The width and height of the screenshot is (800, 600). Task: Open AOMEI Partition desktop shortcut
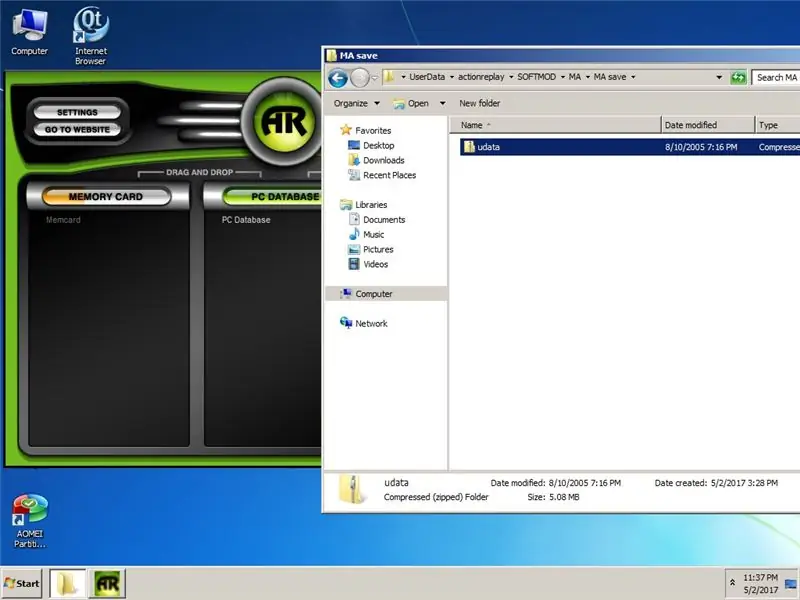(30, 520)
